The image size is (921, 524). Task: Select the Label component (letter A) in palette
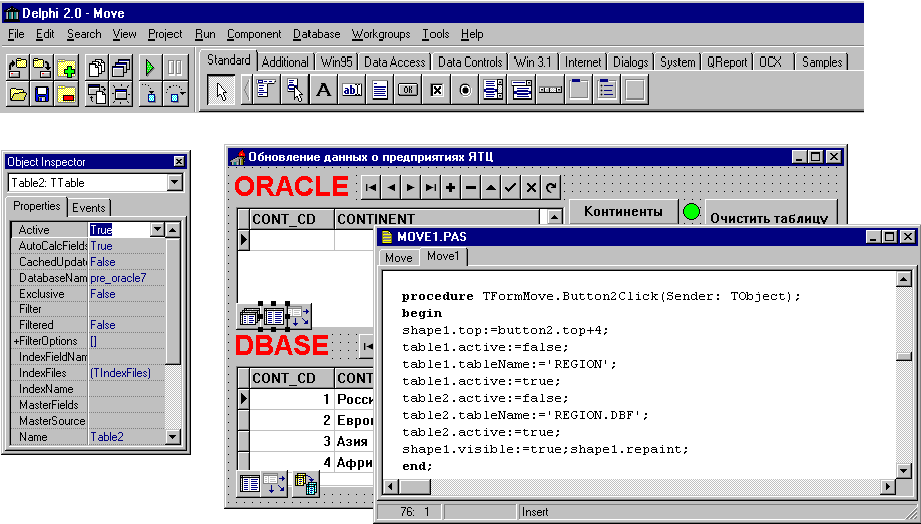coord(323,90)
